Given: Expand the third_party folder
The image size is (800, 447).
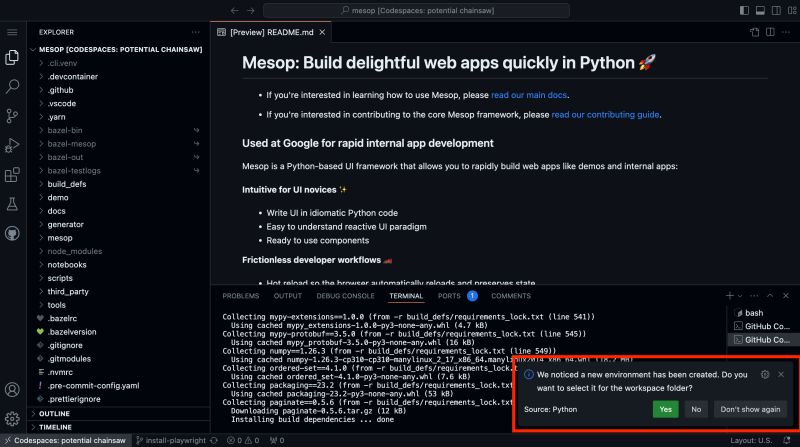Looking at the screenshot, I should pyautogui.click(x=118, y=291).
